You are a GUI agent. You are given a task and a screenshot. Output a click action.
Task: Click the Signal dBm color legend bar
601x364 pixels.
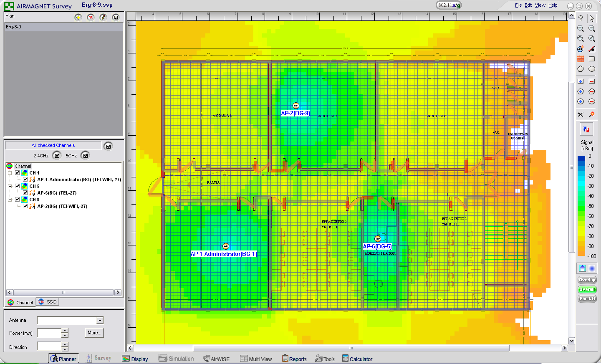point(581,206)
